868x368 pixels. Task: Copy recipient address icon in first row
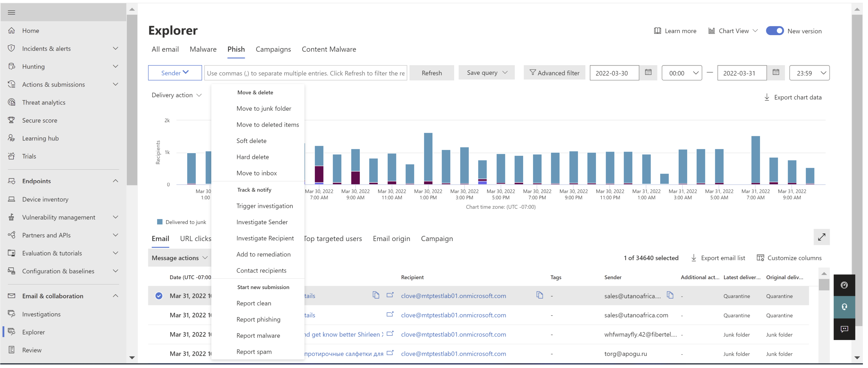pyautogui.click(x=539, y=295)
